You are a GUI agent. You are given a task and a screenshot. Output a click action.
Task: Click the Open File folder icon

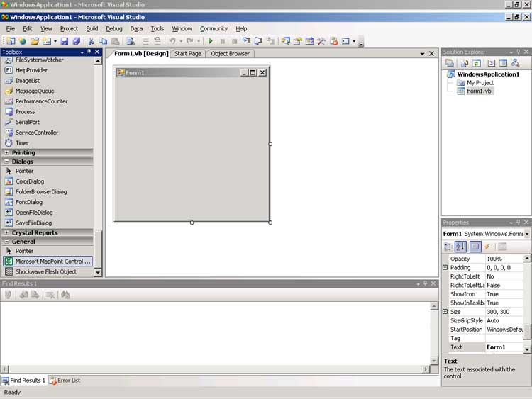(x=35, y=41)
